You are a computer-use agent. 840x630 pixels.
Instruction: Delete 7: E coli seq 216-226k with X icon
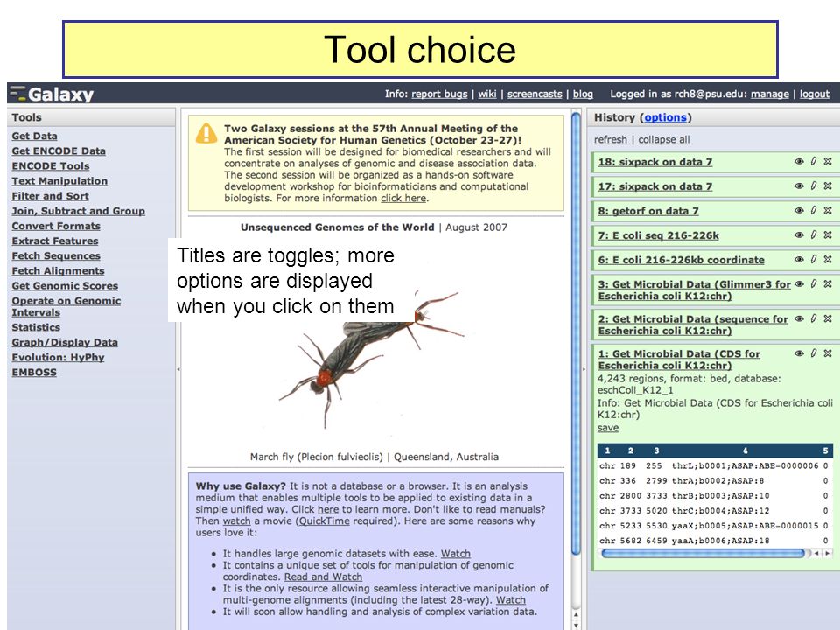[x=828, y=234]
